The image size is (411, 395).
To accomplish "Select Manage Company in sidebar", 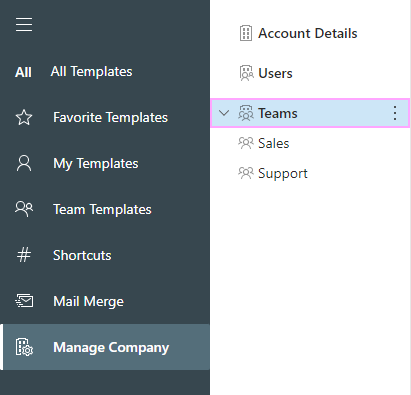I will tap(106, 347).
